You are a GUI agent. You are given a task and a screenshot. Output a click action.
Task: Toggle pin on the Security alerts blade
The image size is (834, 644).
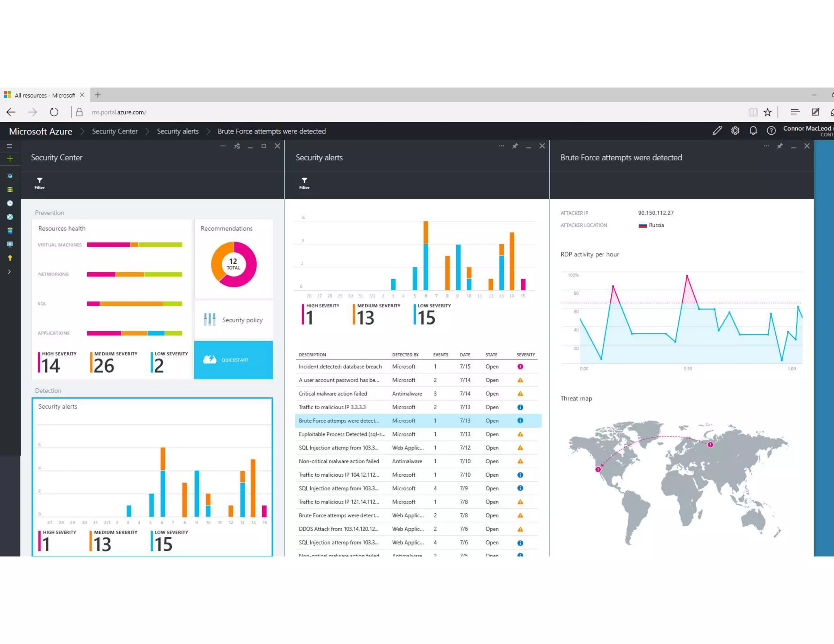tap(515, 146)
